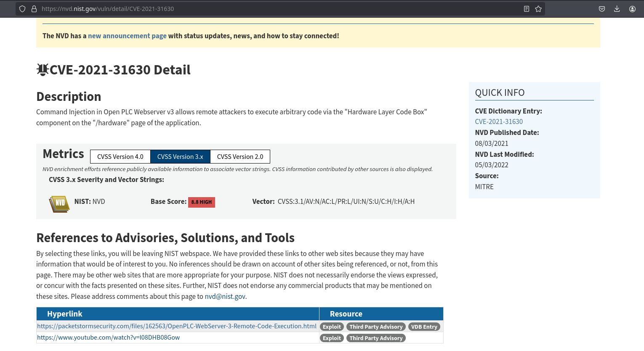Select the CVSS Version 3.x tab
The height and width of the screenshot is (351, 644).
tap(180, 157)
